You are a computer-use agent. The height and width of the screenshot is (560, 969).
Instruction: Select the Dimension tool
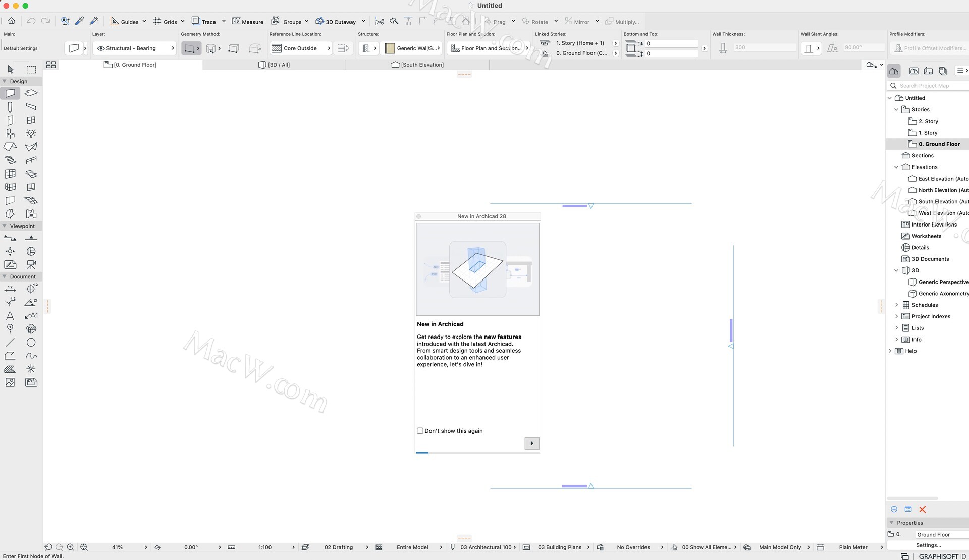(10, 289)
